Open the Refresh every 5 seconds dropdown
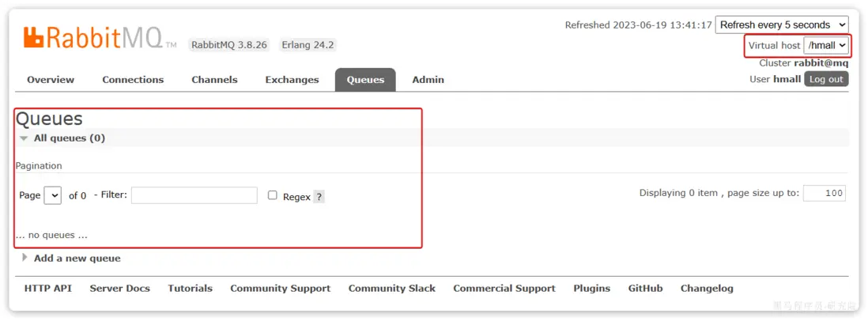 [782, 25]
